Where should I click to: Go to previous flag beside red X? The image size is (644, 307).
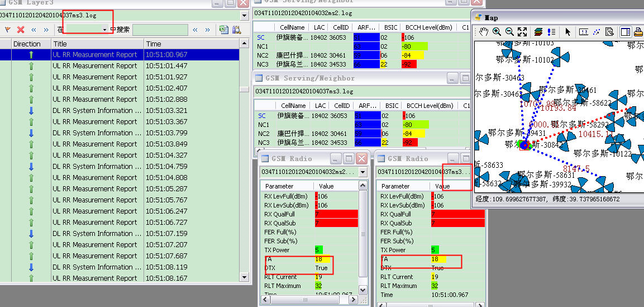[34, 30]
